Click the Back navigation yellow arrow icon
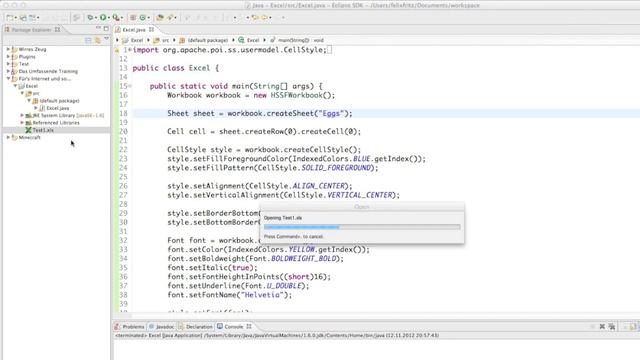The height and width of the screenshot is (360, 640). 255,18
